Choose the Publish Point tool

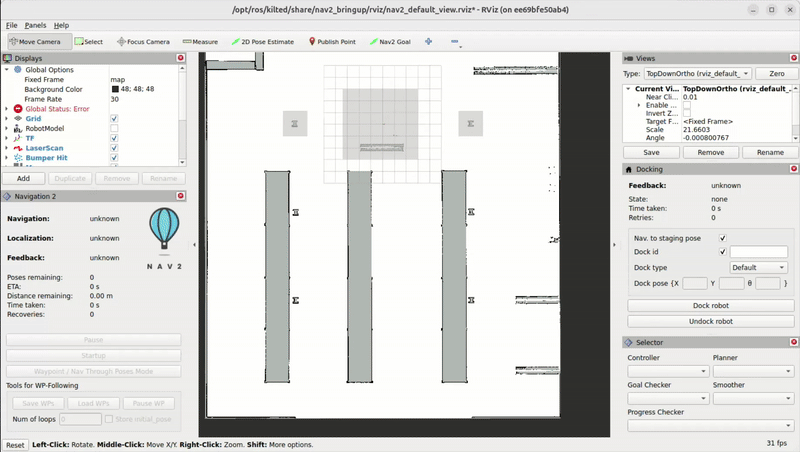332,42
